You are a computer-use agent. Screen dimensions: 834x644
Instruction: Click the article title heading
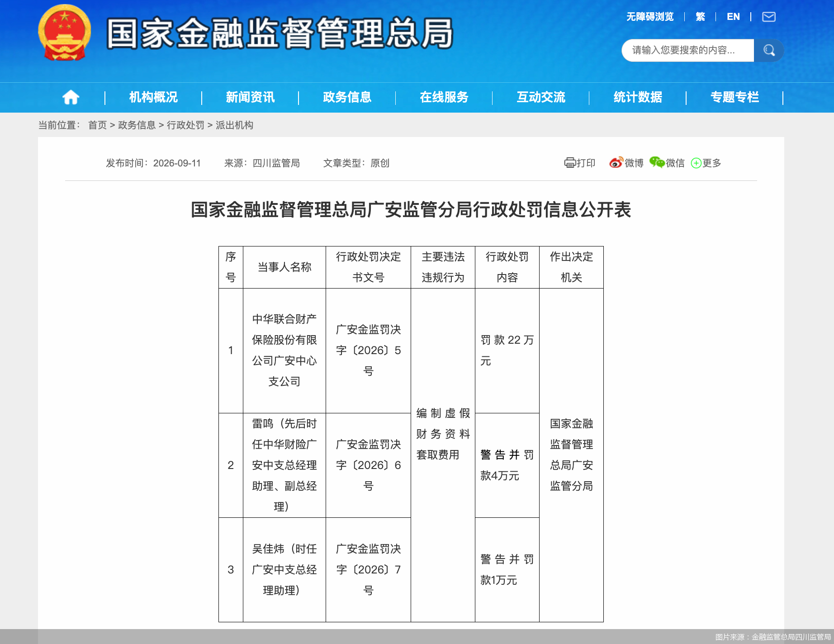tap(411, 209)
